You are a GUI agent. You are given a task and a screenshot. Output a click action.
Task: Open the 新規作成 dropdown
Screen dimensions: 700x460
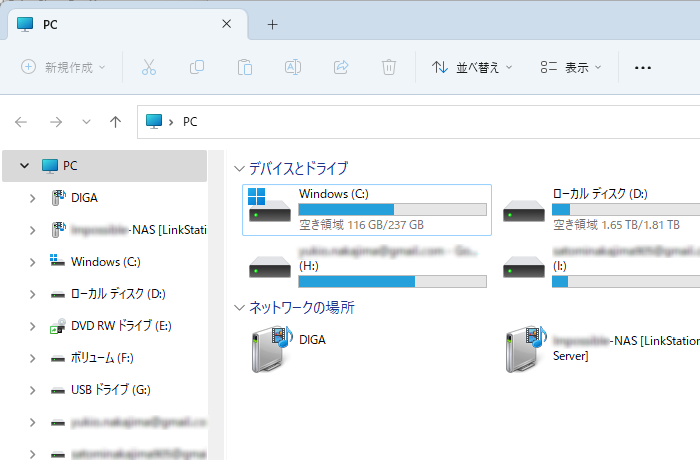(x=65, y=67)
